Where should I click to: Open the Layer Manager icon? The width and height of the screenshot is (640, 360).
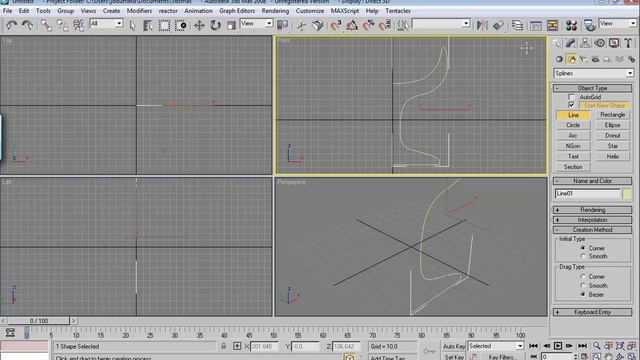(518, 25)
